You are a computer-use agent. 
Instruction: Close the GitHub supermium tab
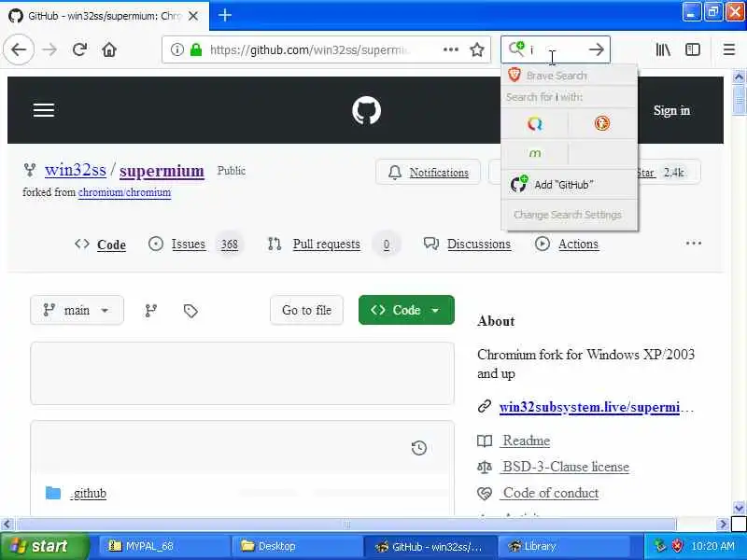(x=193, y=16)
